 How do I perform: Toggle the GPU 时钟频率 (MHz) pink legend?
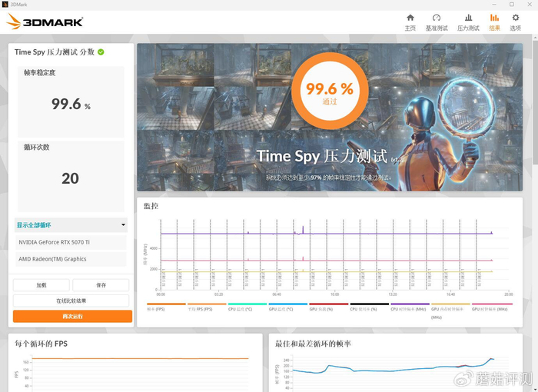pyautogui.click(x=492, y=307)
